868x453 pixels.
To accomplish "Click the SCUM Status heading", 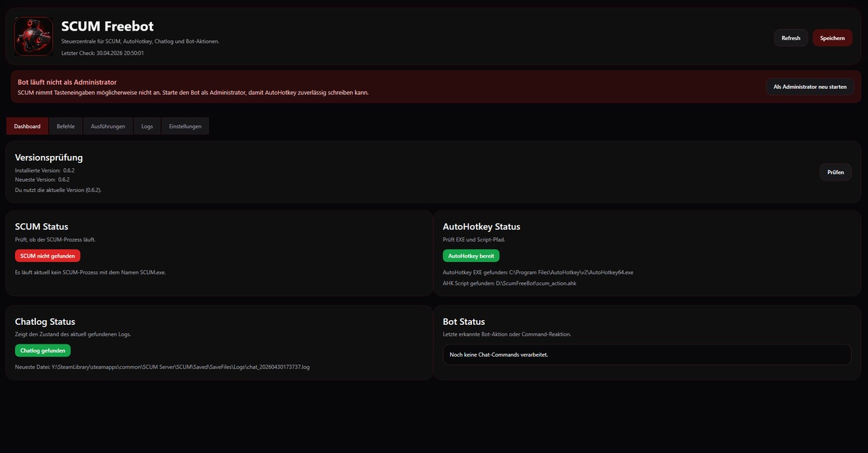I will (41, 226).
